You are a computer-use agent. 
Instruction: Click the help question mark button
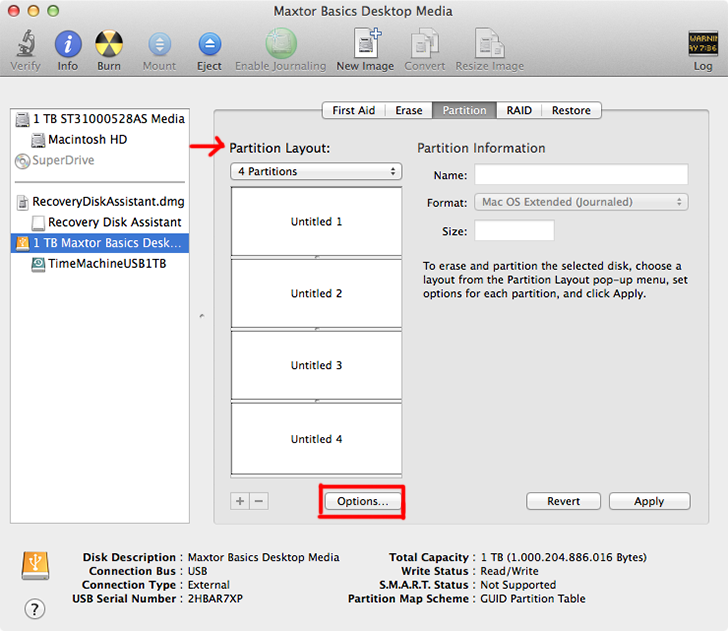35,609
